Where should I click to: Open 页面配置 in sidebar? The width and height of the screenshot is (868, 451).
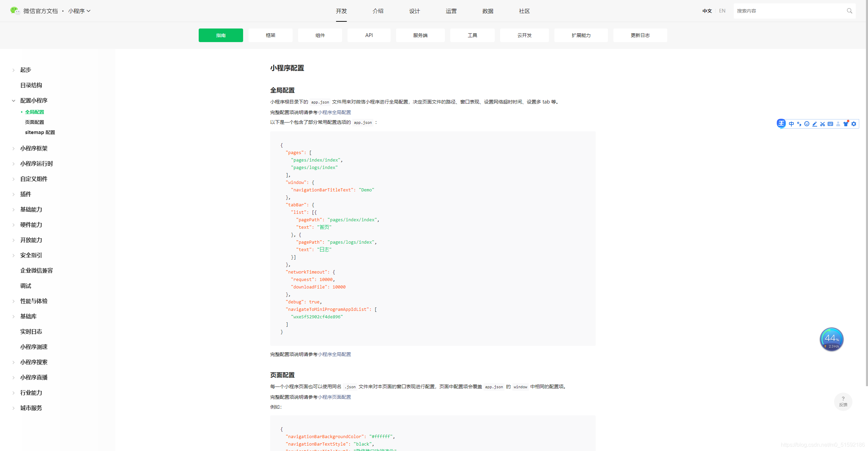(35, 122)
